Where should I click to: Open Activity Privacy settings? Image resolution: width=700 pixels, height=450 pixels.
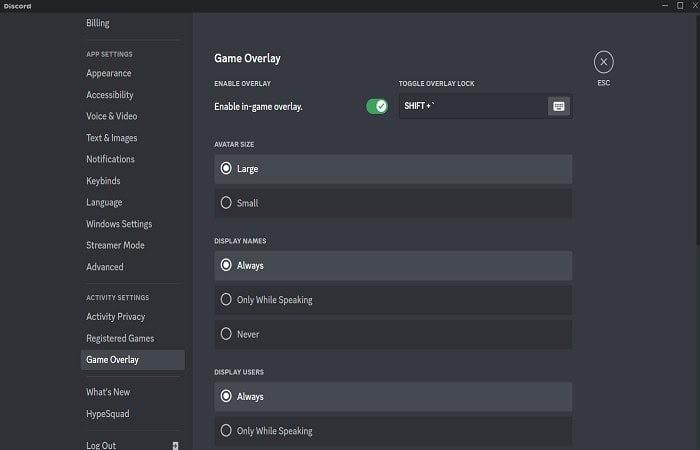click(x=116, y=317)
